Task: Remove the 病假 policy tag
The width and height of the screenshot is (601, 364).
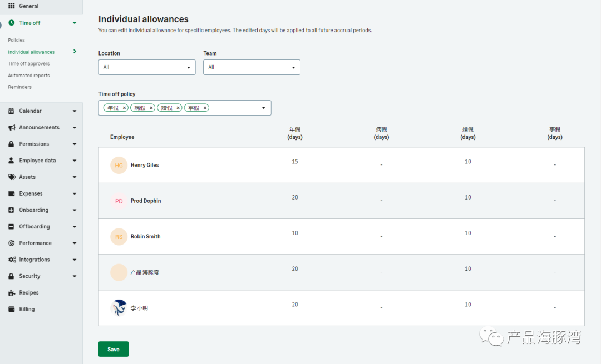Action: 151,108
